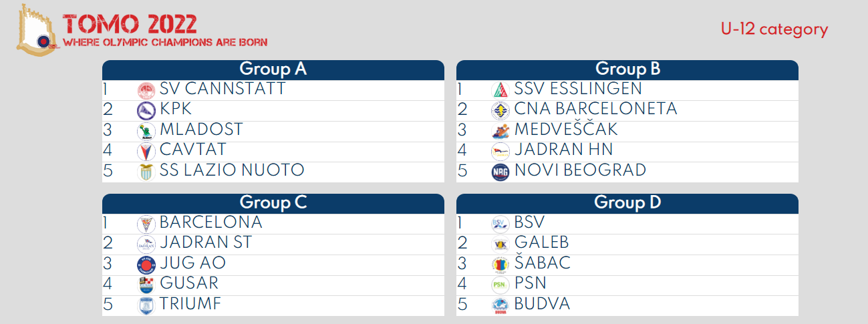Click the SV Cannstatt club logo

[x=146, y=90]
